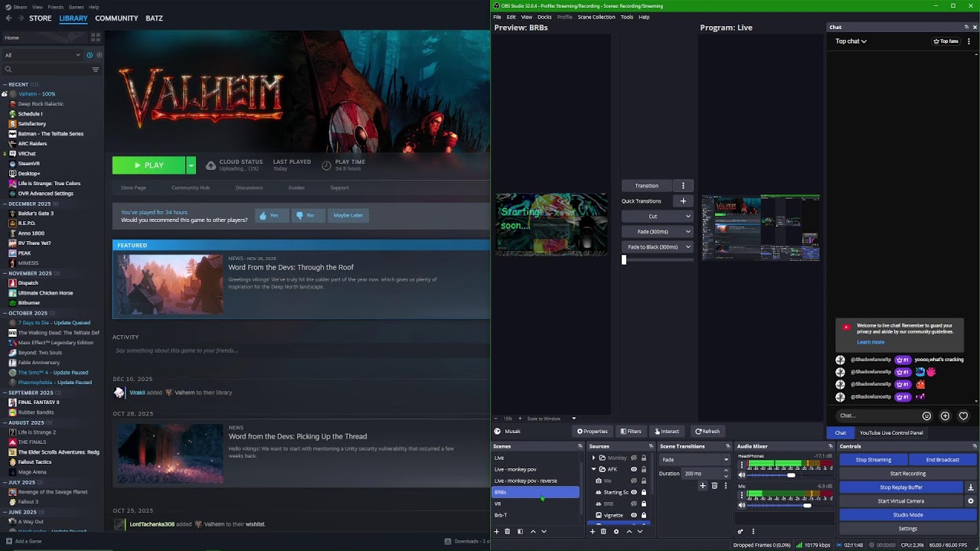
Task: Open Play button options arrow for Valheim
Action: pos(191,165)
